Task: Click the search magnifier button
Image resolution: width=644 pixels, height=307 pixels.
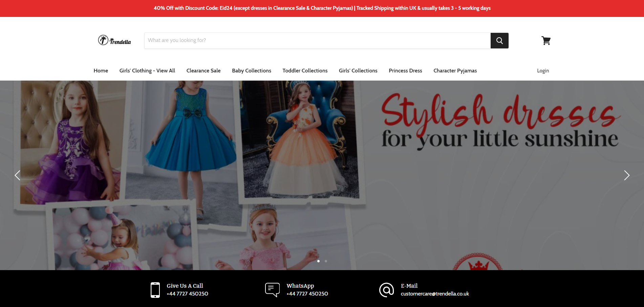Action: [x=499, y=41]
